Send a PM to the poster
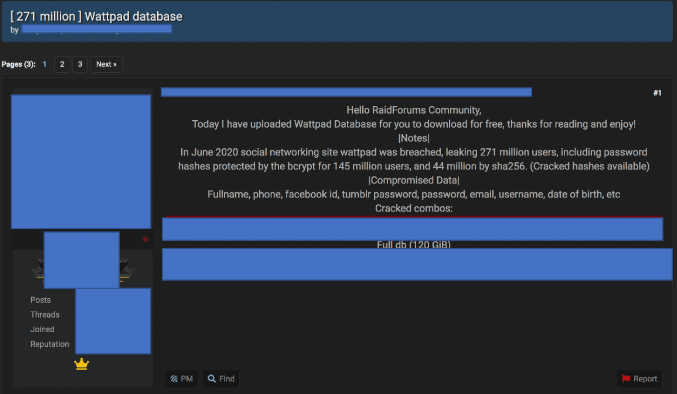 pyautogui.click(x=181, y=378)
